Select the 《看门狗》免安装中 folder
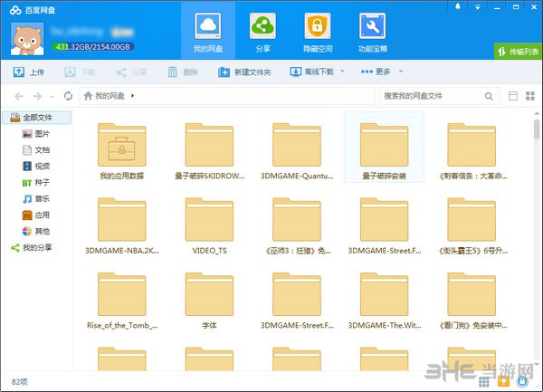 pos(472,301)
